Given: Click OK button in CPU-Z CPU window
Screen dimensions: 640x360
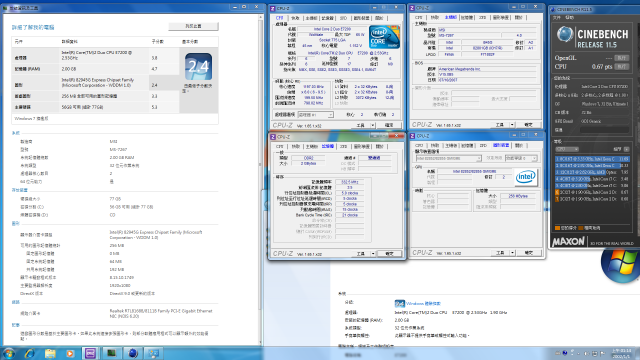Looking at the screenshot, I should (389, 125).
